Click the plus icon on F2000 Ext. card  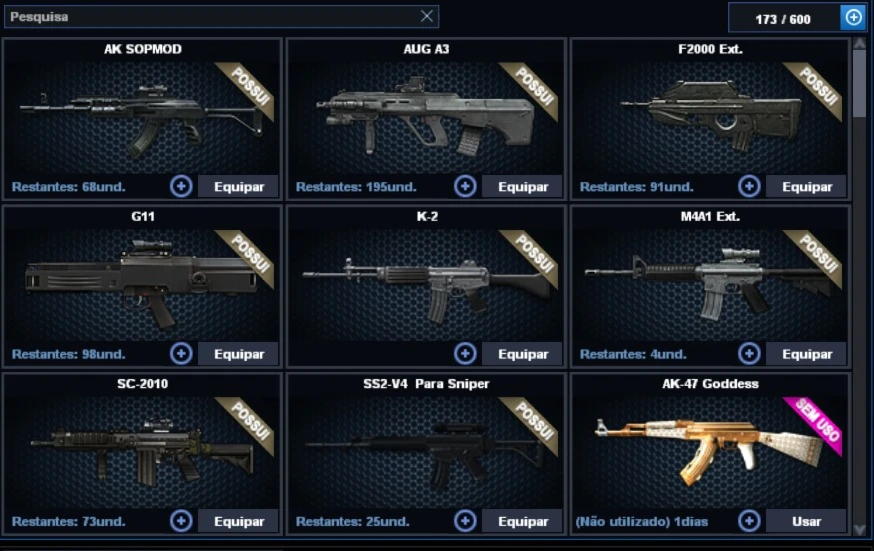pyautogui.click(x=749, y=186)
